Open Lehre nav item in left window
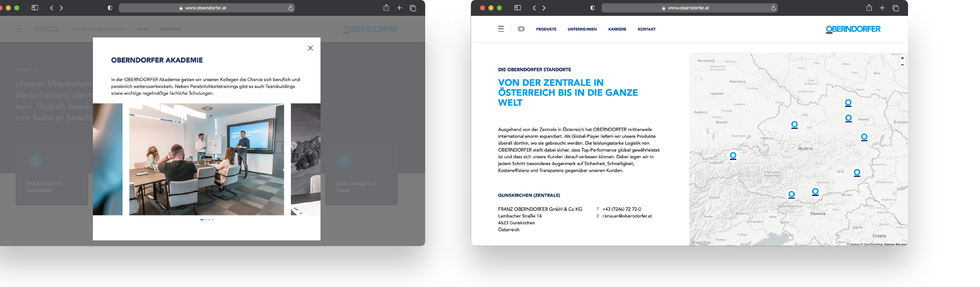980x287 pixels. [x=142, y=29]
